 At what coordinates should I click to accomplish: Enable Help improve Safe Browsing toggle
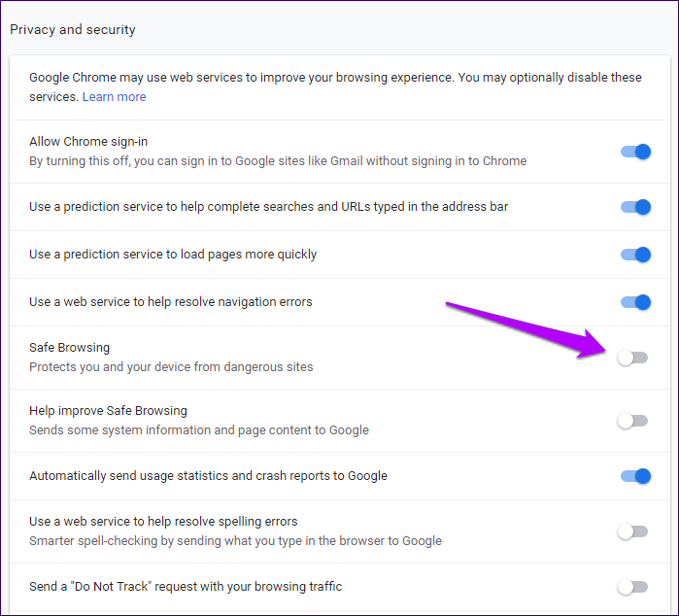[x=632, y=421]
